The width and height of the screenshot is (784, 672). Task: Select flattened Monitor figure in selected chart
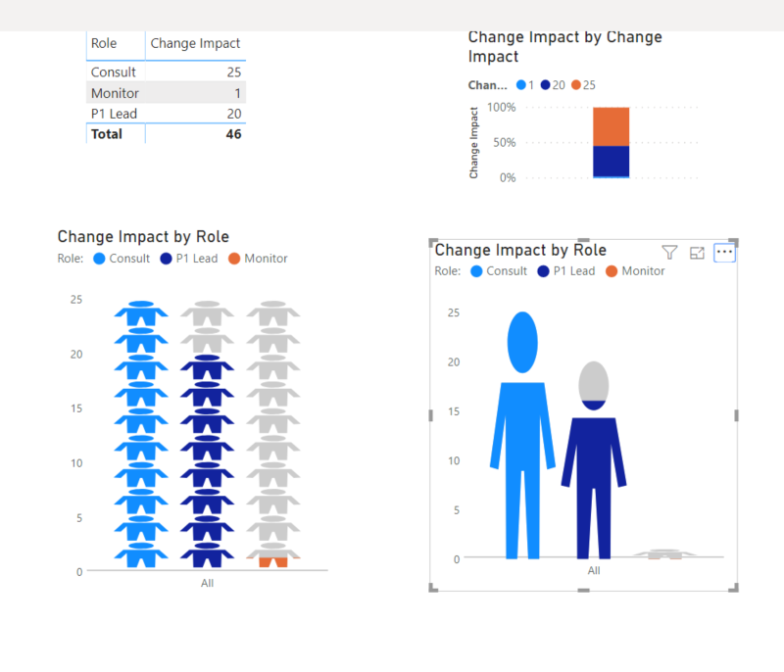pos(664,554)
